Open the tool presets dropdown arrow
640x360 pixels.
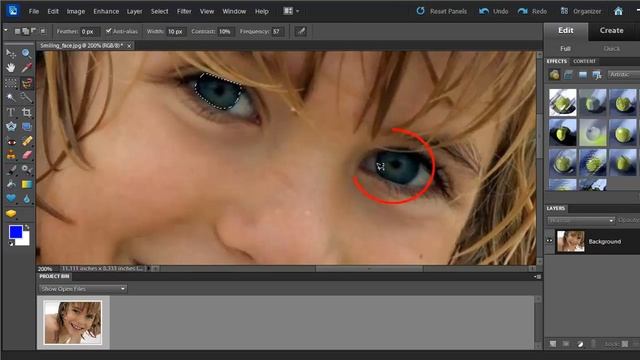coord(6,31)
